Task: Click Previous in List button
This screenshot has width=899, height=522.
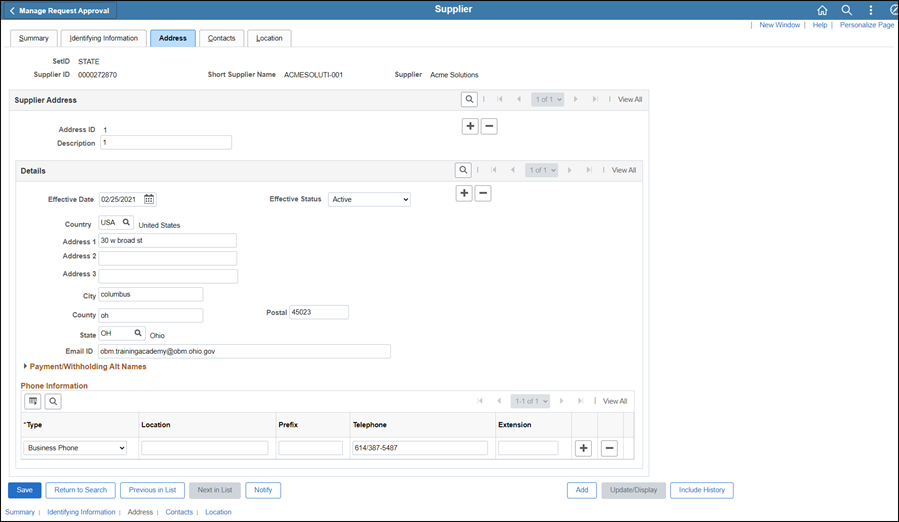Action: pos(152,490)
